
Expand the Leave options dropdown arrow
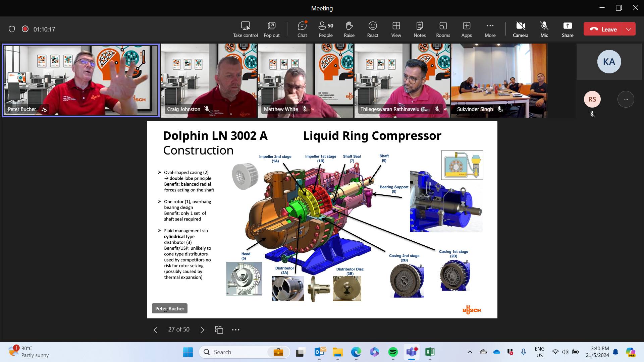point(629,29)
